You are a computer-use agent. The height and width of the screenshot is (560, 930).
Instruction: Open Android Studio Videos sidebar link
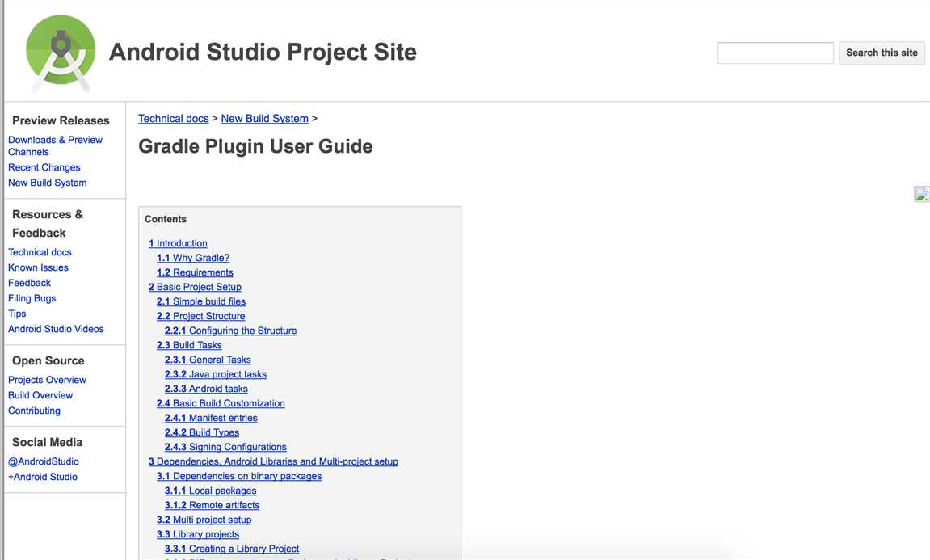point(56,329)
